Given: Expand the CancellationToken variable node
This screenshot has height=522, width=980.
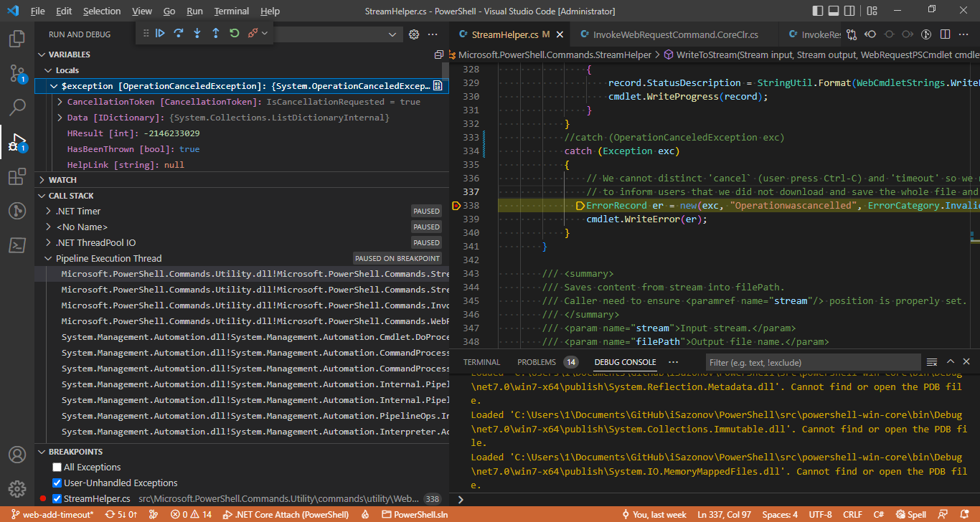Looking at the screenshot, I should click(60, 102).
